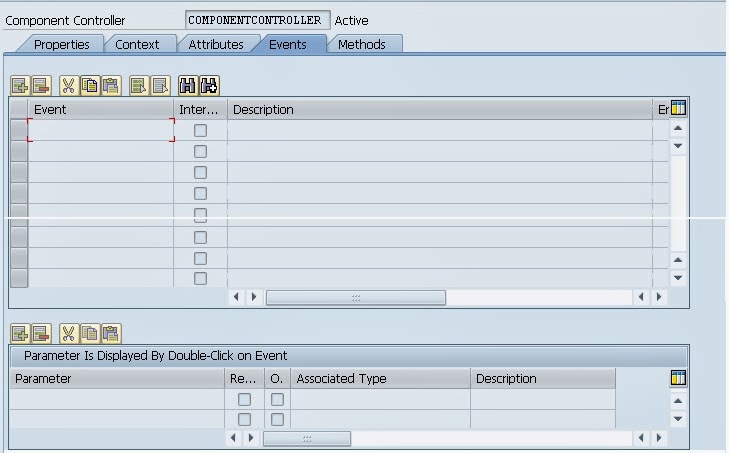Tick the Re... checkbox in second parameter row

244,420
